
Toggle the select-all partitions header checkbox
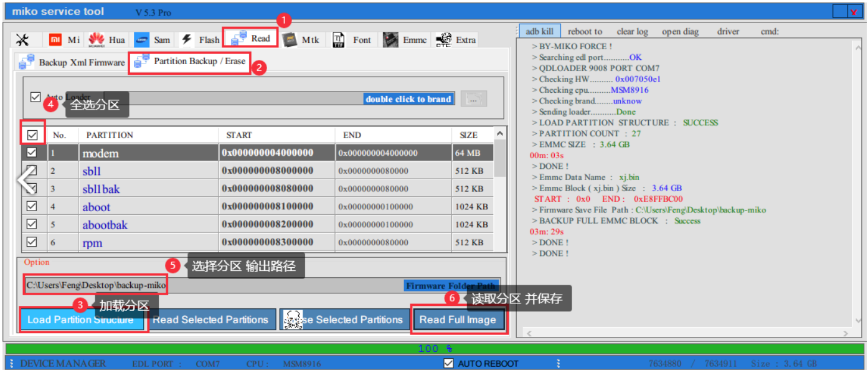tap(32, 135)
